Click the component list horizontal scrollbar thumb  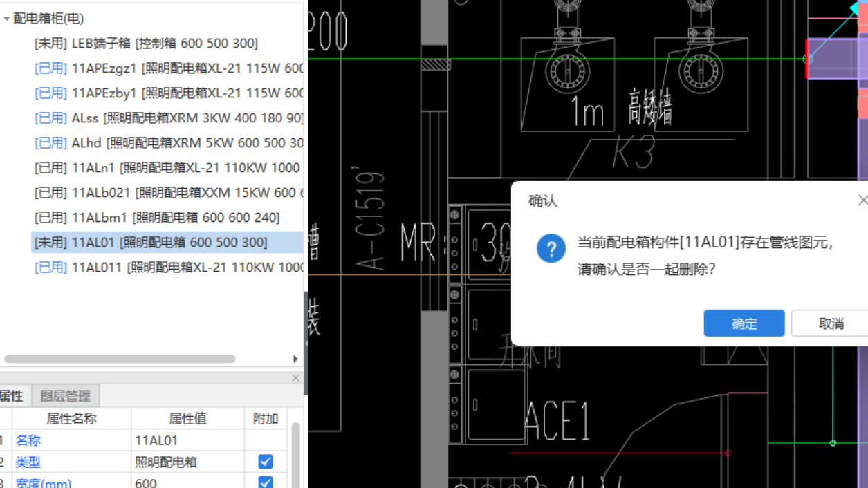click(120, 359)
